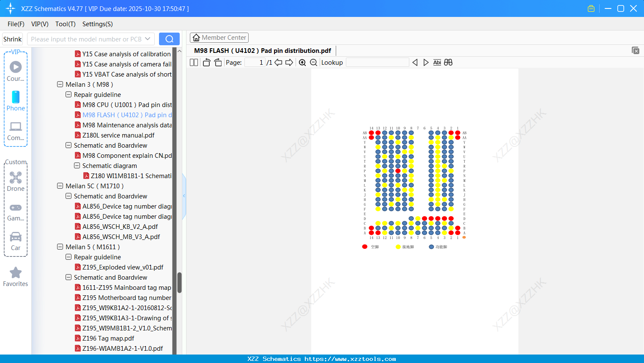
Task: Collapse the Meilan 3 ( M98 ) node
Action: tap(60, 85)
